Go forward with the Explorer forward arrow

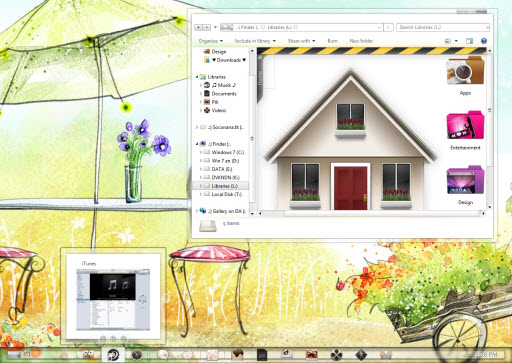207,27
